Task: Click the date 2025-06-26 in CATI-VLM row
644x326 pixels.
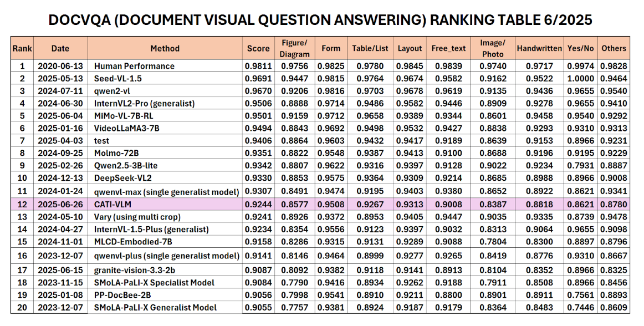Action: coord(60,205)
